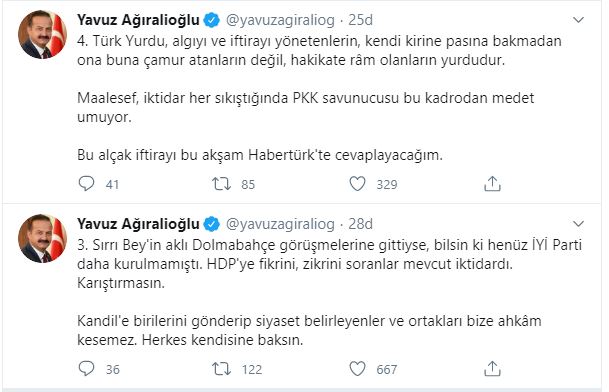The image size is (609, 392).
Task: Reply to the 28d tweet with 36 comments
Action: click(86, 368)
